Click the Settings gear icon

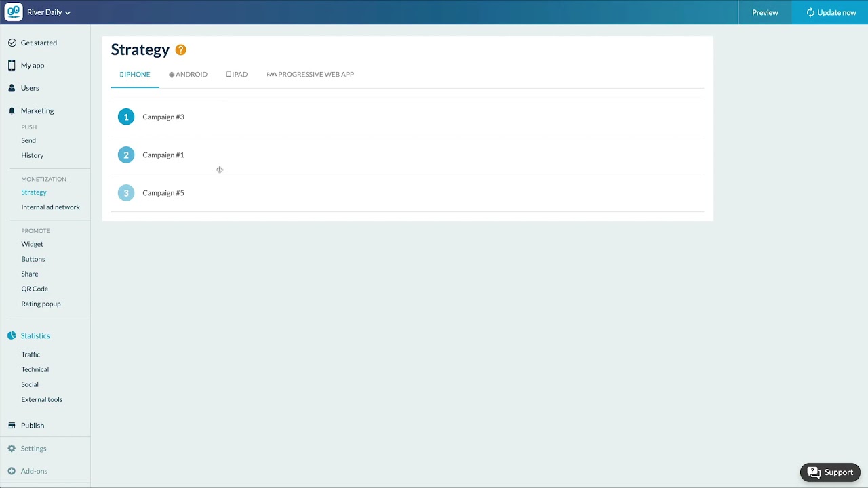coord(12,449)
